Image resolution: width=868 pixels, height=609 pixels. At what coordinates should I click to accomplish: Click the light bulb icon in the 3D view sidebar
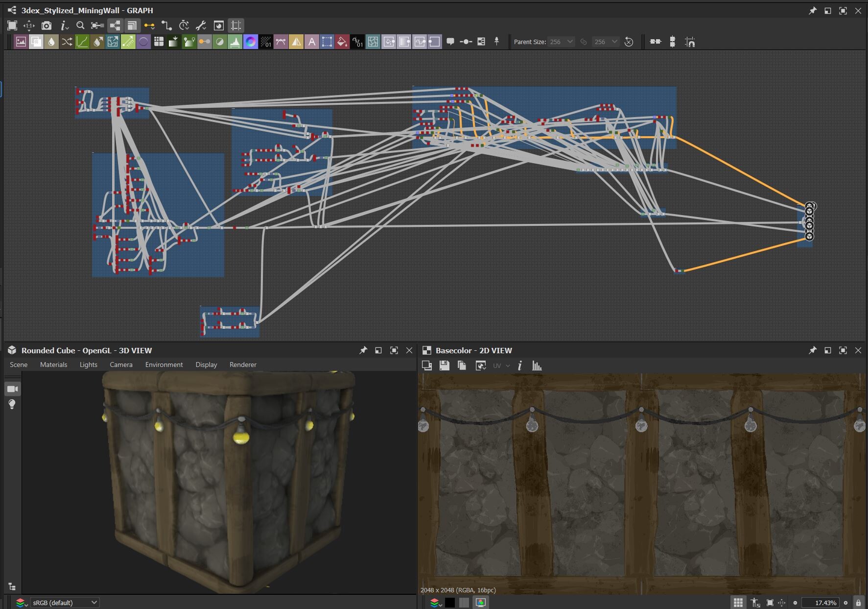12,404
